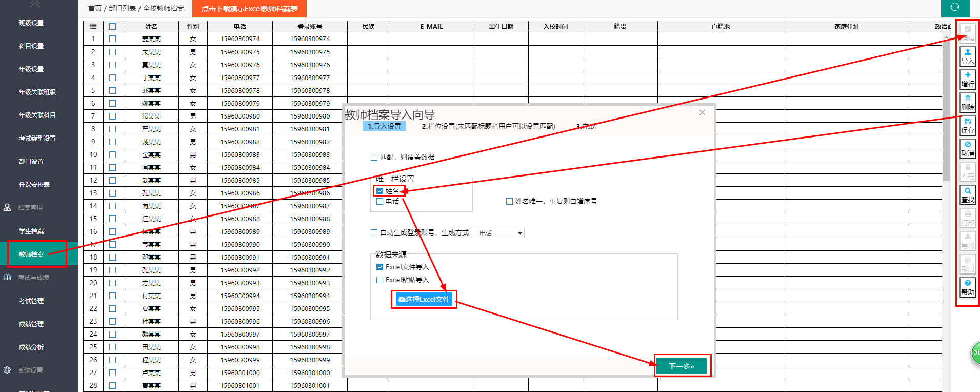Click the 登录账号 column header
This screenshot has height=392, width=980.
[310, 26]
